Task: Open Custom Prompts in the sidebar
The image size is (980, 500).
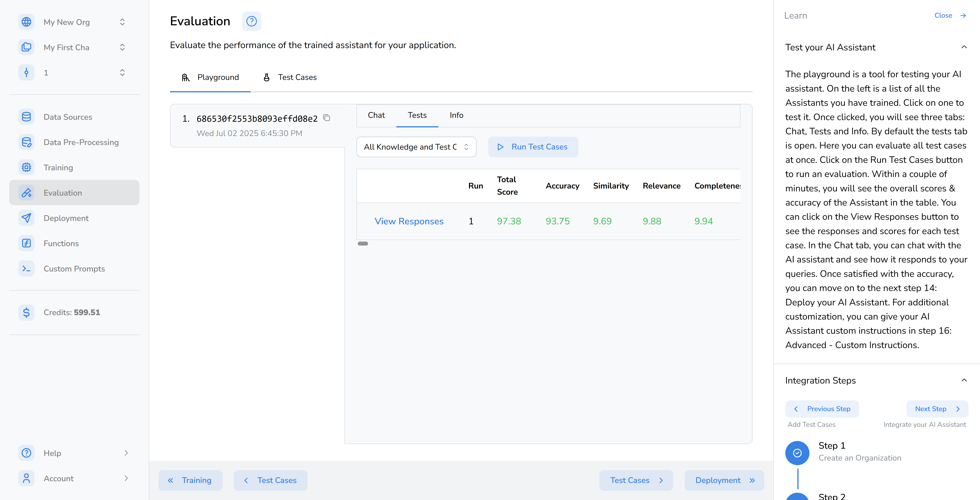Action: point(74,268)
